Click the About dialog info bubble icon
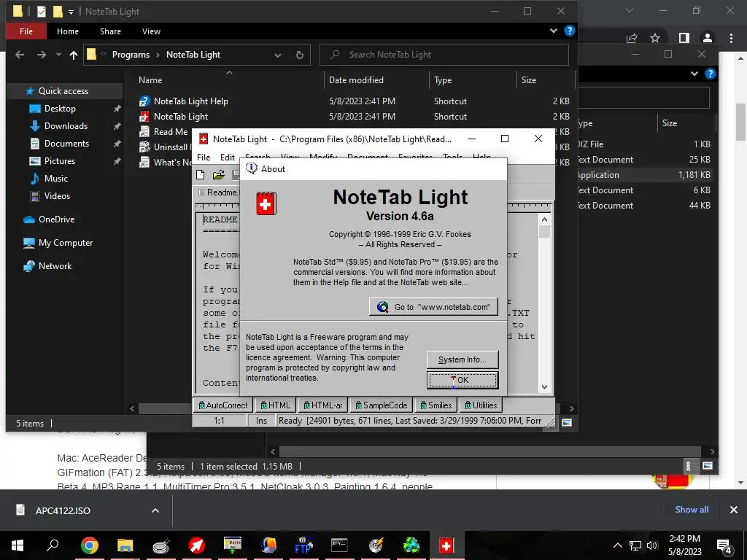747x560 pixels. tap(251, 168)
